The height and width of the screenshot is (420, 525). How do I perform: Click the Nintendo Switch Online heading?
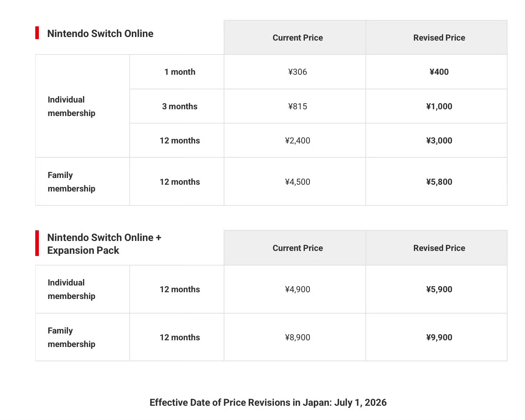tap(100, 33)
